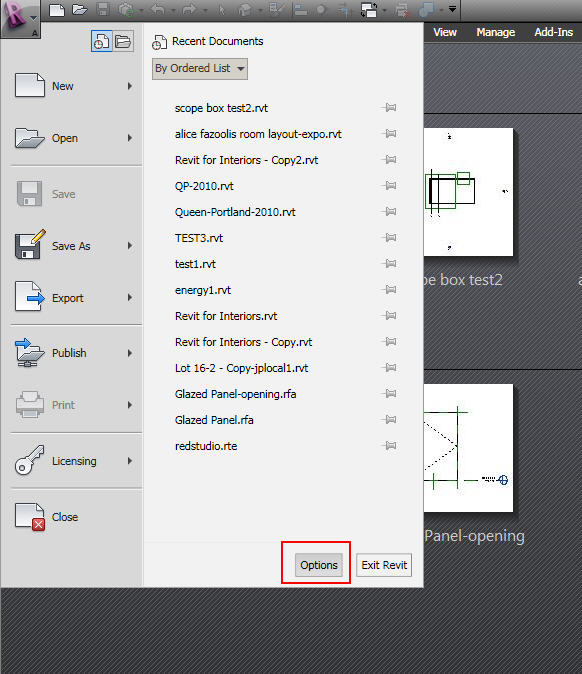
Task: Click Glazed Panel-opening family thumbnail
Action: (468, 447)
